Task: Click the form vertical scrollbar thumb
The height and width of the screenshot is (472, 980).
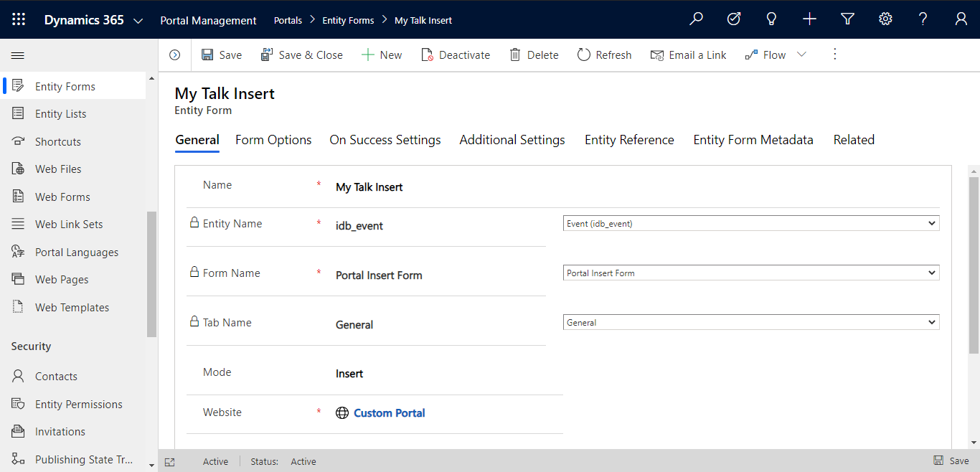Action: pos(974,265)
